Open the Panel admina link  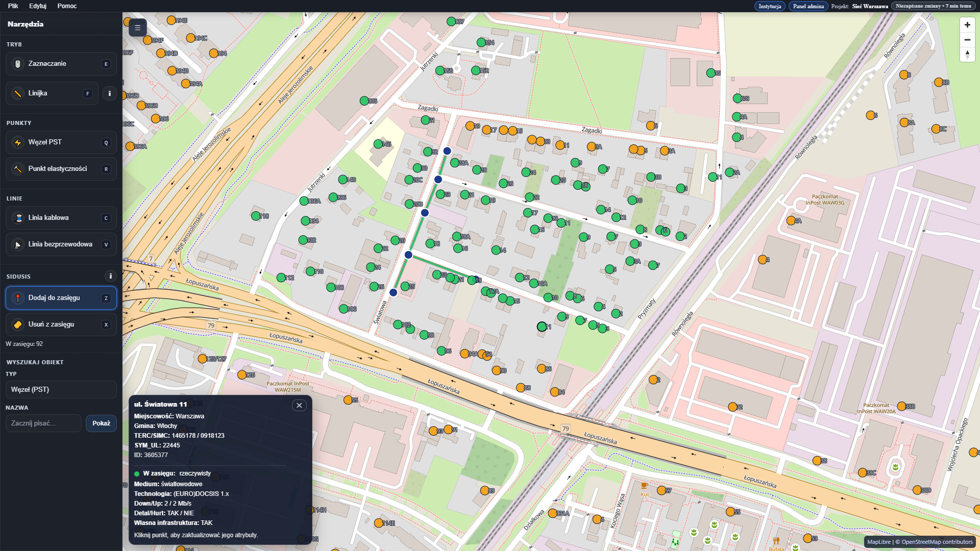808,6
